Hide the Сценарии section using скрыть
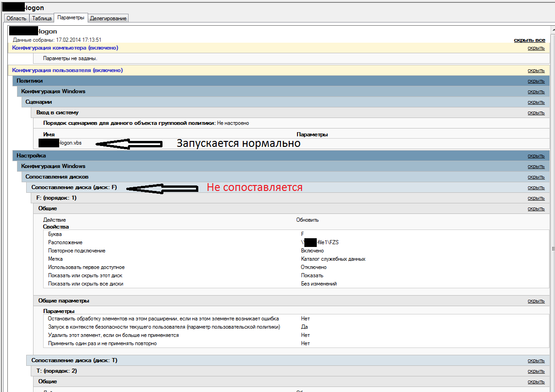This screenshot has height=392, width=555. [536, 102]
